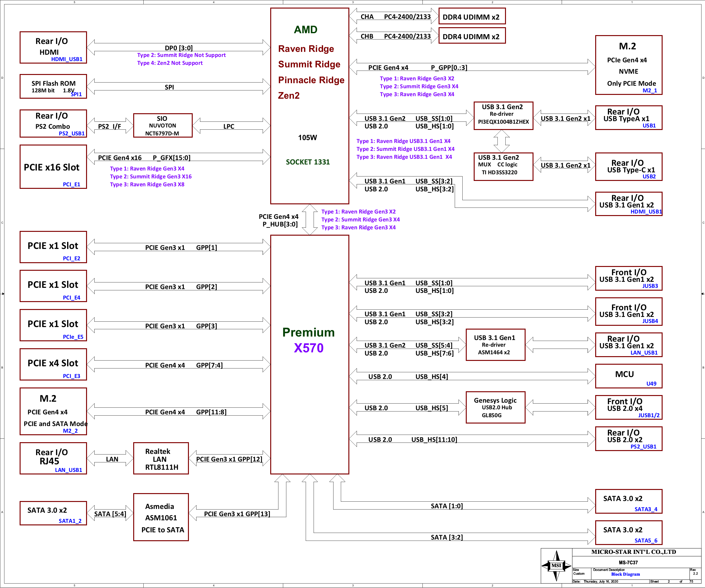
Task: Click the 'GPP[11:8]' signal label
Action: point(211,412)
